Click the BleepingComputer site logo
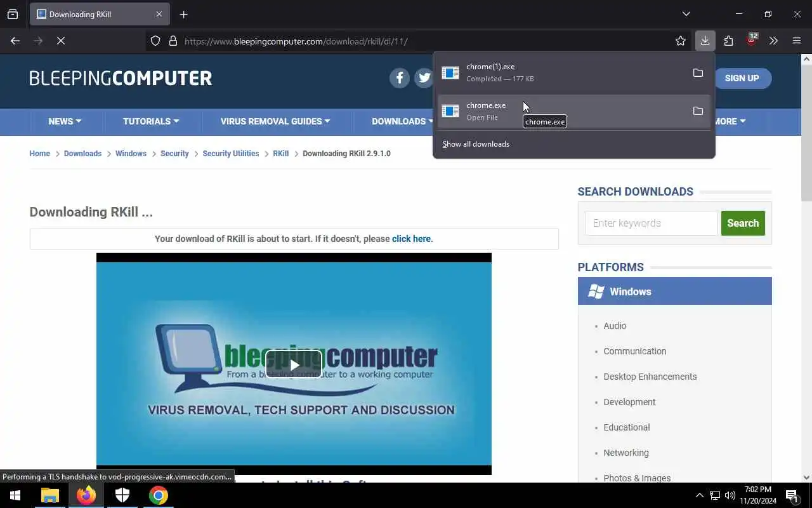Screen dimensions: 812x508 pos(121,78)
